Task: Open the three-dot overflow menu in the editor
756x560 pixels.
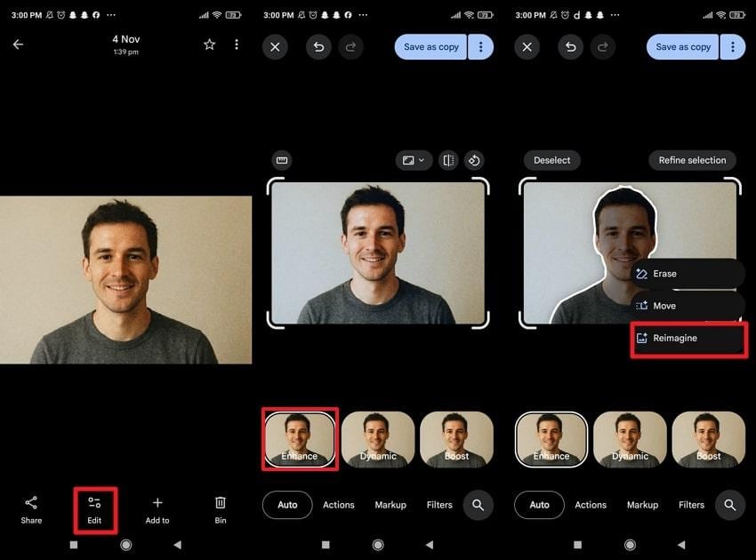Action: point(480,46)
